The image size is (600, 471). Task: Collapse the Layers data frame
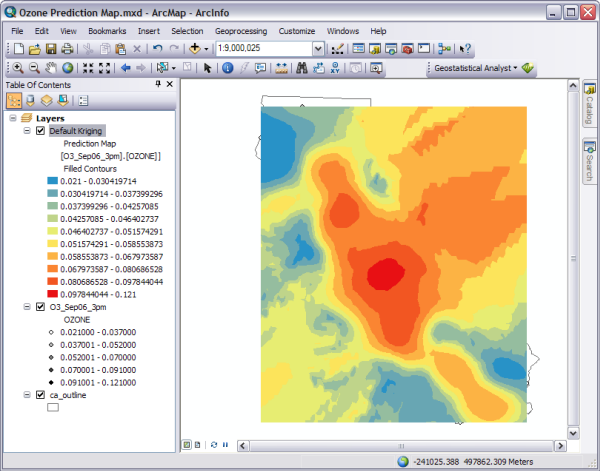coord(13,118)
